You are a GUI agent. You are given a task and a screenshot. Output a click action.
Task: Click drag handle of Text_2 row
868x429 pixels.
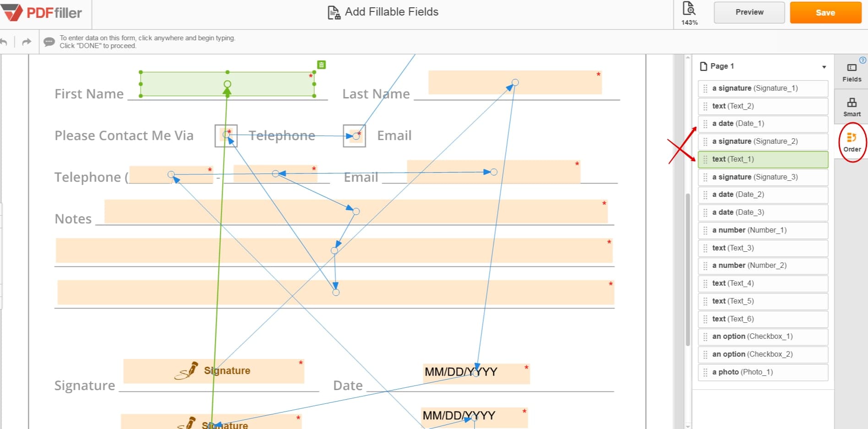point(705,106)
